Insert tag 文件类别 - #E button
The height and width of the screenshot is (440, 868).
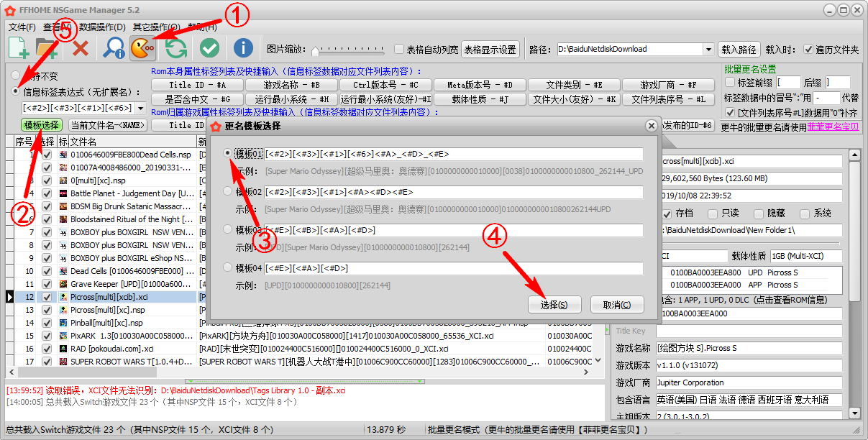574,85
